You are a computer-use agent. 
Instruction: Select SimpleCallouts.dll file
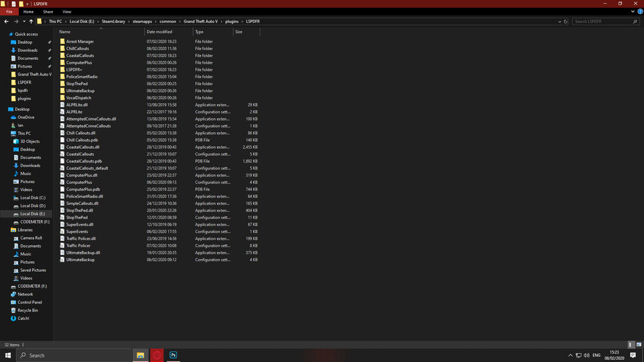click(x=82, y=204)
